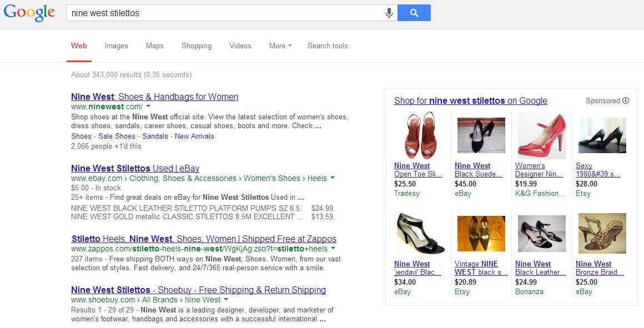Open Nine West Black Leather... product link
644x328 pixels.
pos(541,268)
